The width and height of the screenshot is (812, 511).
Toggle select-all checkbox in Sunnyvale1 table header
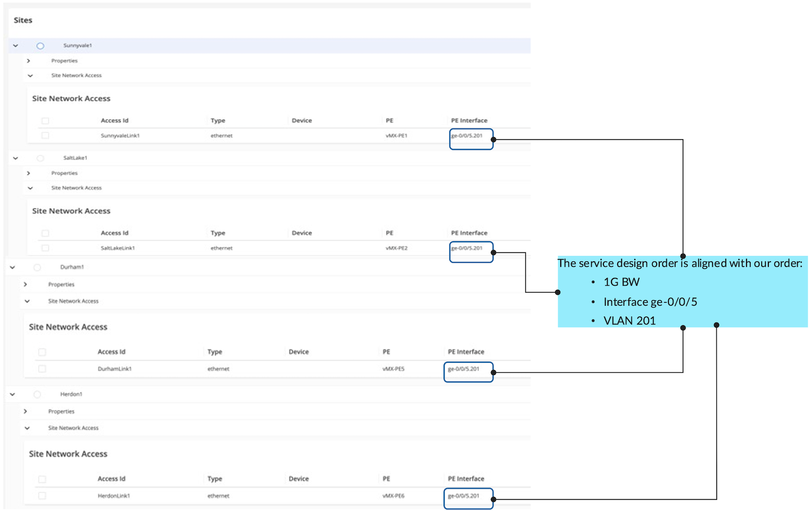point(45,121)
